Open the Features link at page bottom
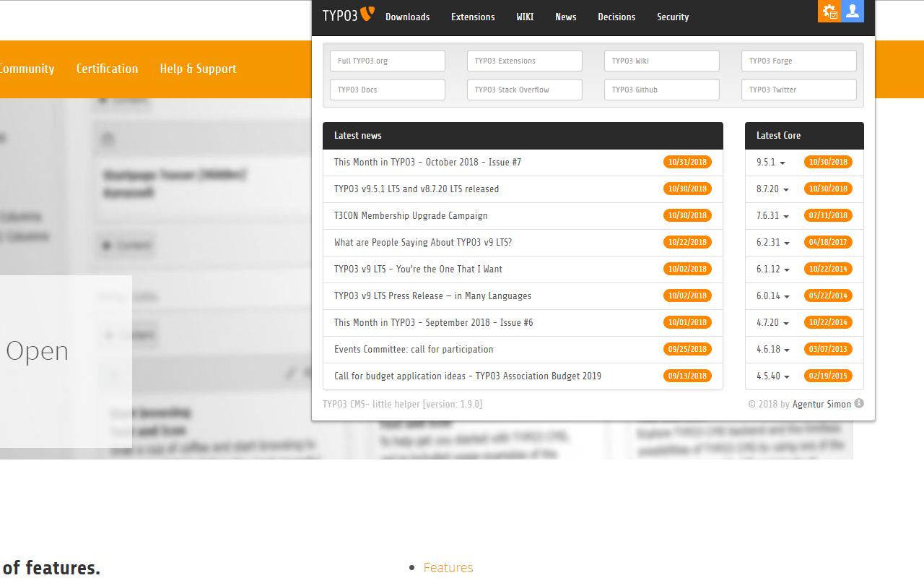Image resolution: width=924 pixels, height=578 pixels. pyautogui.click(x=448, y=567)
